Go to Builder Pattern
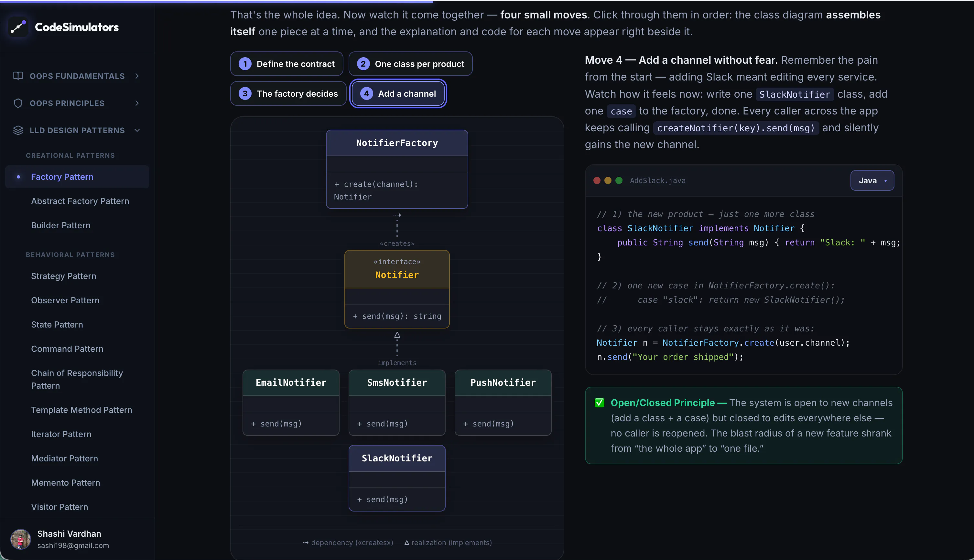The image size is (974, 560). pos(61,225)
